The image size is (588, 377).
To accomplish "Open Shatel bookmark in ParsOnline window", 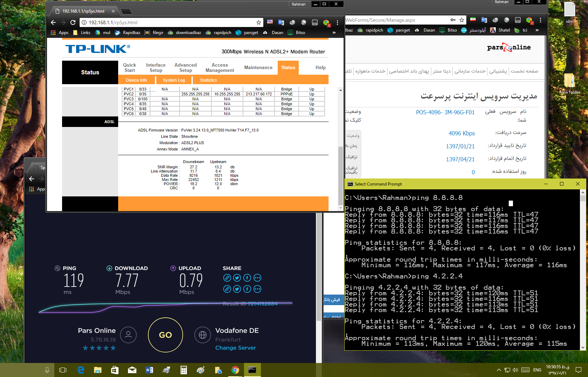I will [500, 30].
